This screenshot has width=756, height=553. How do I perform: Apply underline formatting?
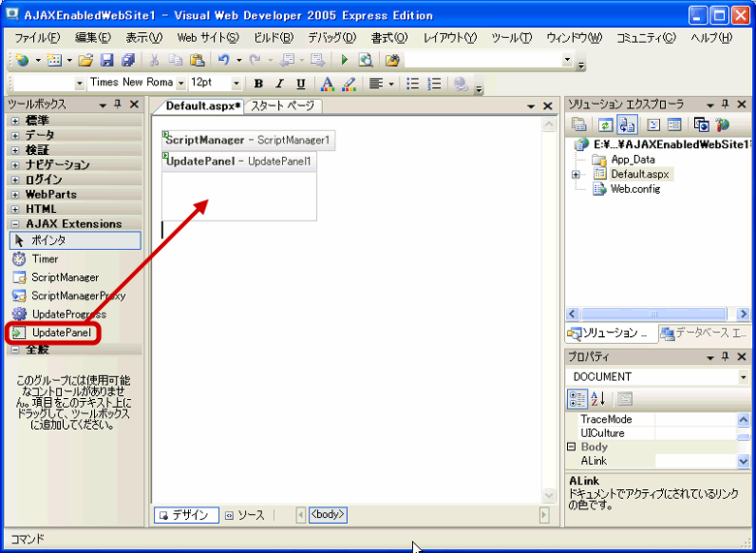[x=300, y=84]
